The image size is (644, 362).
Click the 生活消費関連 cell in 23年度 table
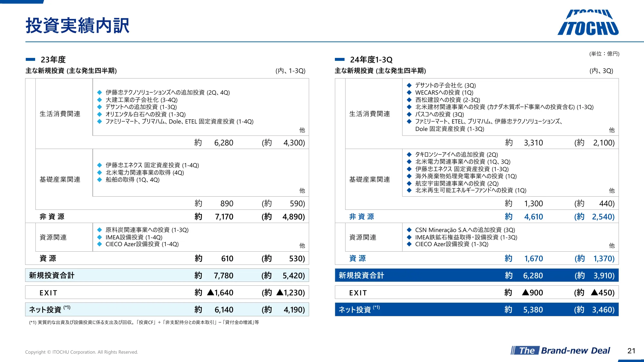tap(60, 114)
